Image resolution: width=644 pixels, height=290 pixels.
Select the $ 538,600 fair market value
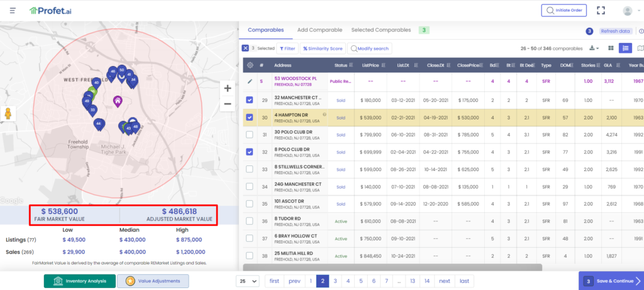click(60, 211)
